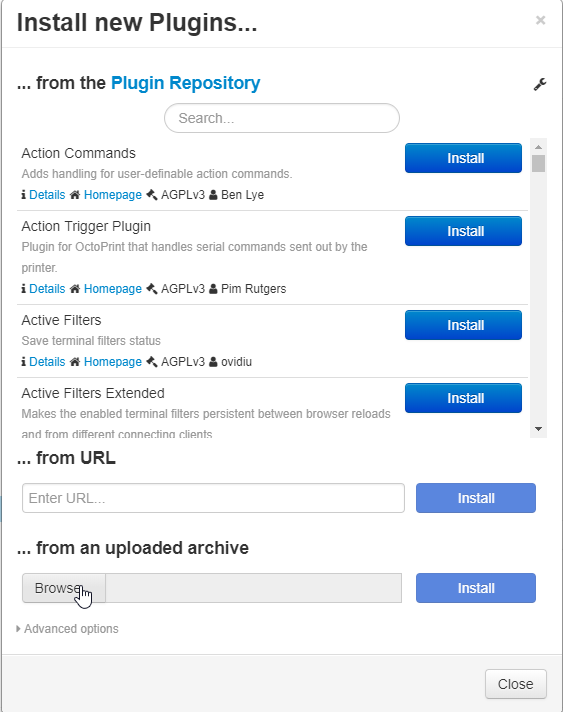The width and height of the screenshot is (563, 712).
Task: Install the Active Filters plugin
Action: [463, 325]
